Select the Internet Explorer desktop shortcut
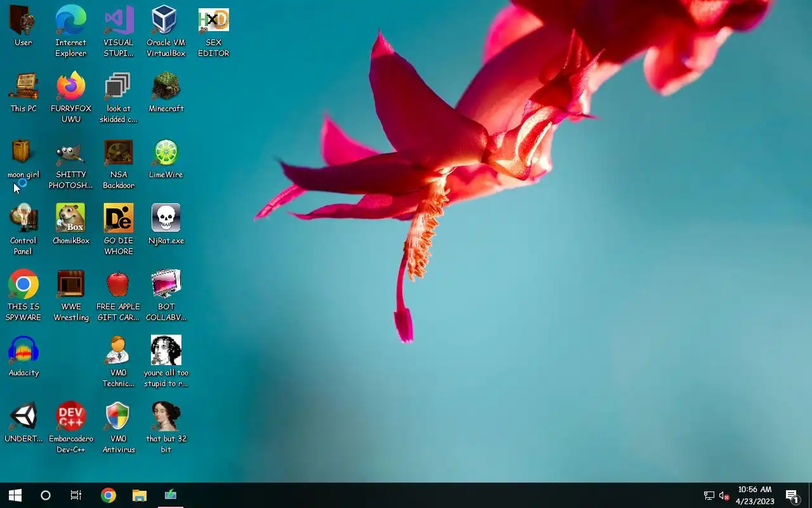The image size is (812, 508). click(71, 32)
